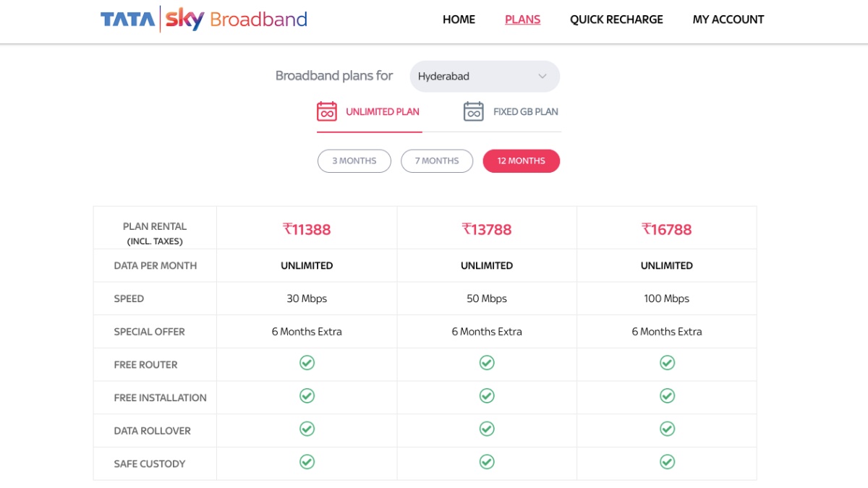Screen dimensions: 868x488
Task: Click the Data Rollover checkmark for 100 Mbps plan
Action: (x=666, y=429)
